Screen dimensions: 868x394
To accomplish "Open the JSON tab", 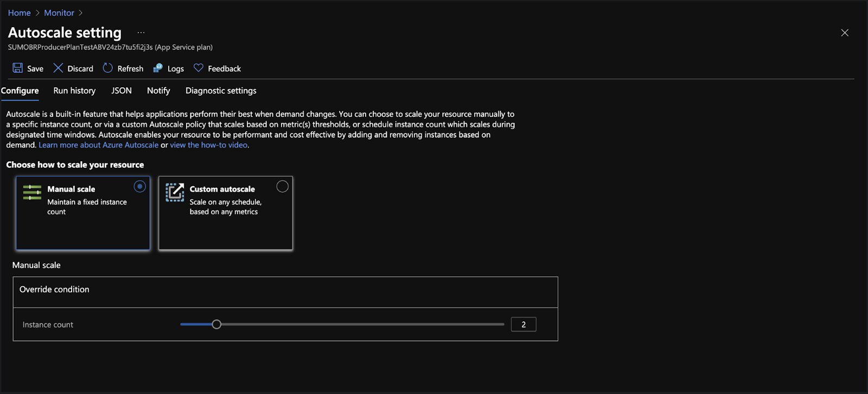I will click(122, 91).
